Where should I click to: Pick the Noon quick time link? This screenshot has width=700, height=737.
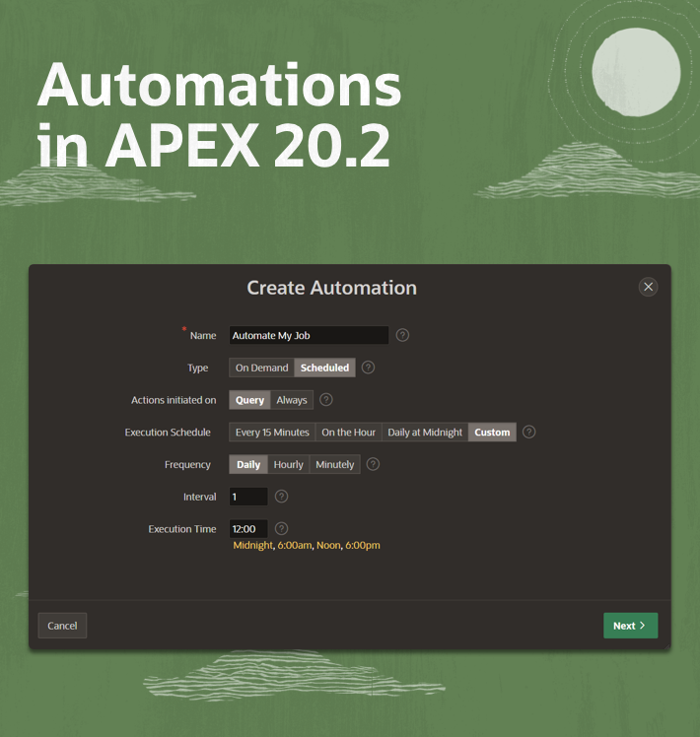328,545
